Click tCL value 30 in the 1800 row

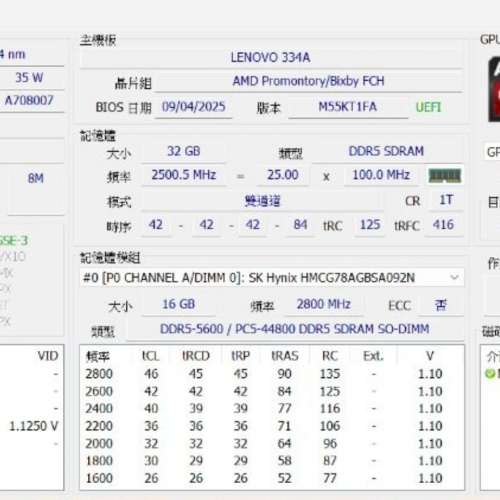(x=151, y=461)
